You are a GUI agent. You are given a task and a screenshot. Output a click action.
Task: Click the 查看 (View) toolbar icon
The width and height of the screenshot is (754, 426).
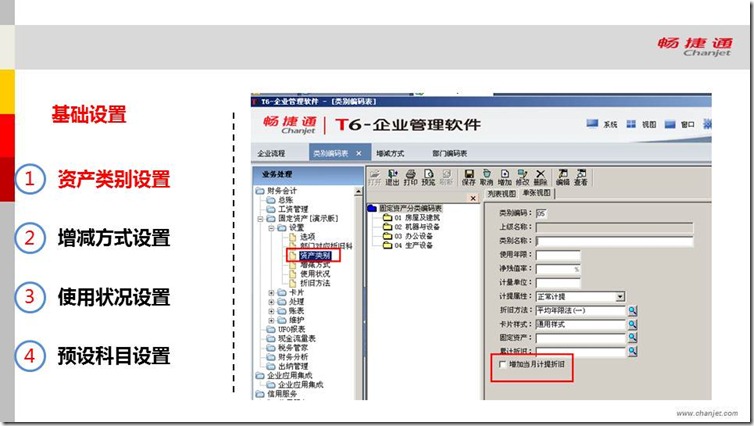pyautogui.click(x=580, y=177)
